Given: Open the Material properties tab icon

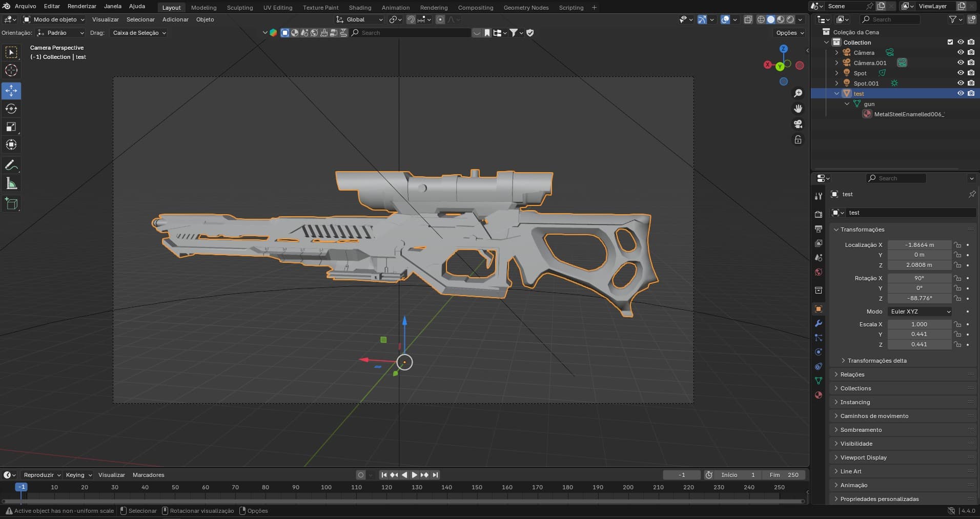Looking at the screenshot, I should pos(819,395).
